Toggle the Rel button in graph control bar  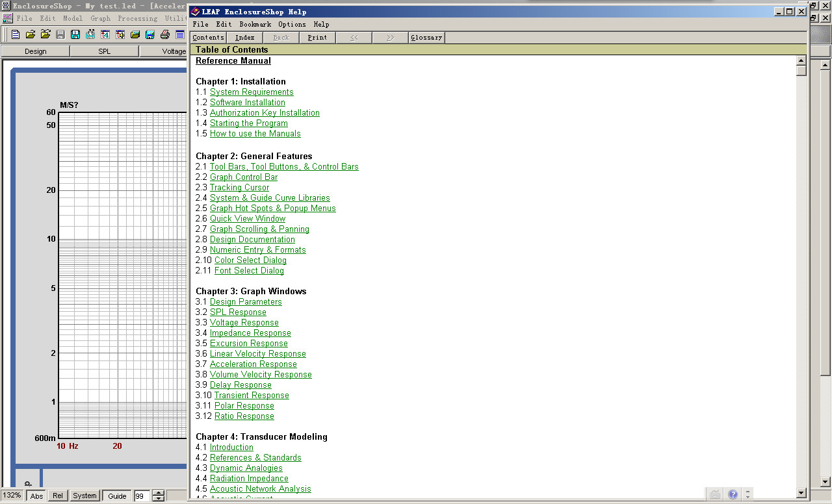(58, 496)
